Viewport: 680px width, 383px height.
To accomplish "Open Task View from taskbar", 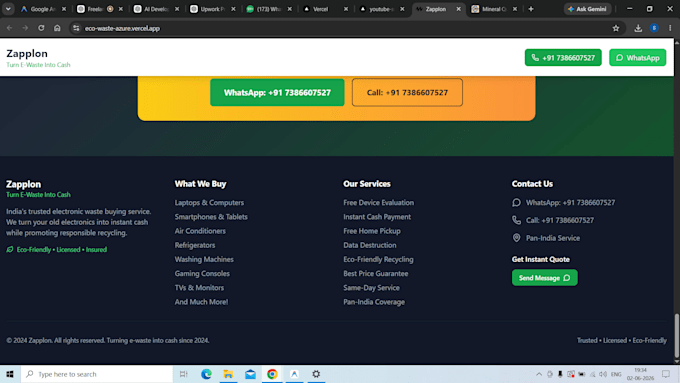I will 183,374.
